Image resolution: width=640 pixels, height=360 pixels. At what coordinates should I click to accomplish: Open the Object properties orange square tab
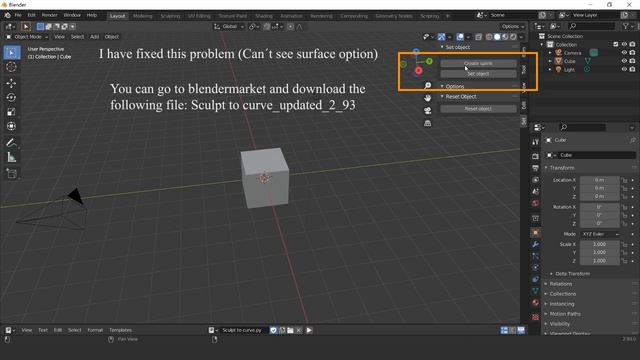536,232
